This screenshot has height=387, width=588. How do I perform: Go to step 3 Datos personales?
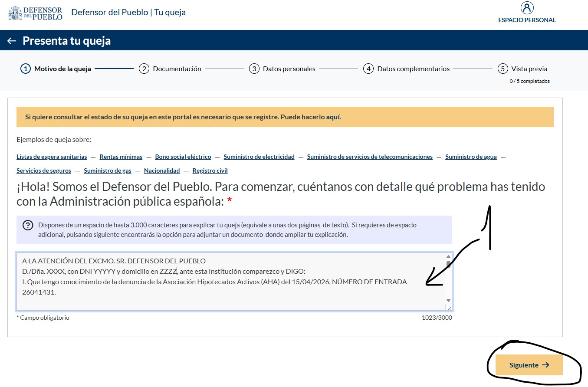tap(282, 69)
